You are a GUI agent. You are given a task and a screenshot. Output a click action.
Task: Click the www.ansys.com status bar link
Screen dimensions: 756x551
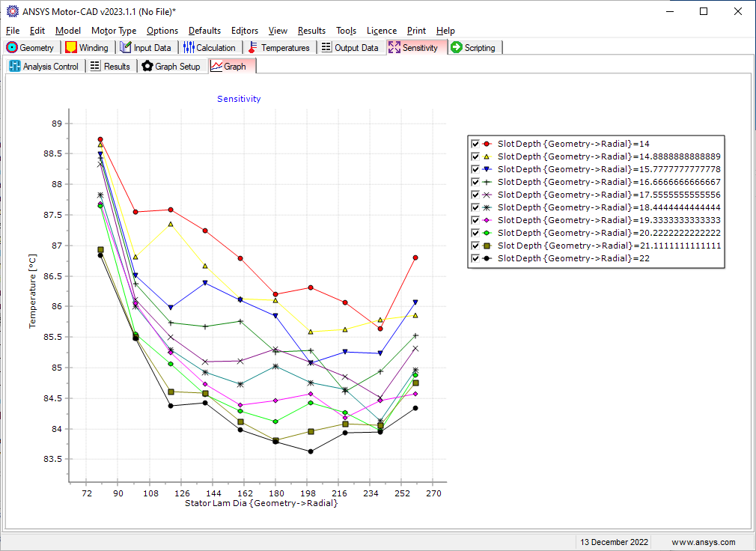704,542
